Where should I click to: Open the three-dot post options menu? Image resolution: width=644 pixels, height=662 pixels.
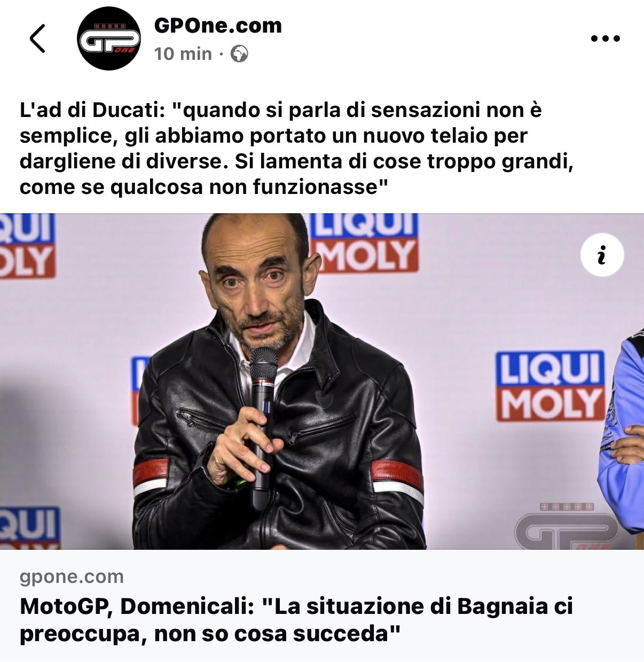point(606,38)
